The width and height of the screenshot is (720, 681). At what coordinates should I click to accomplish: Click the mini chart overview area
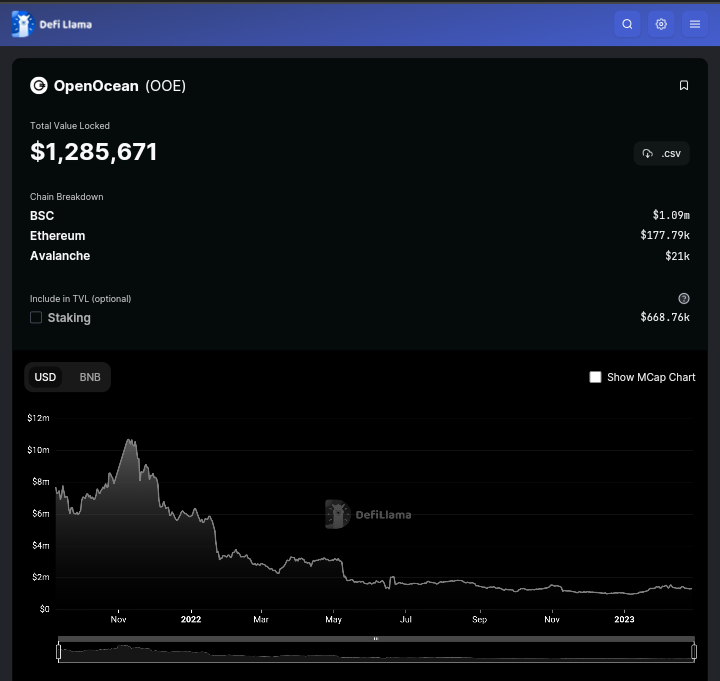pos(376,652)
